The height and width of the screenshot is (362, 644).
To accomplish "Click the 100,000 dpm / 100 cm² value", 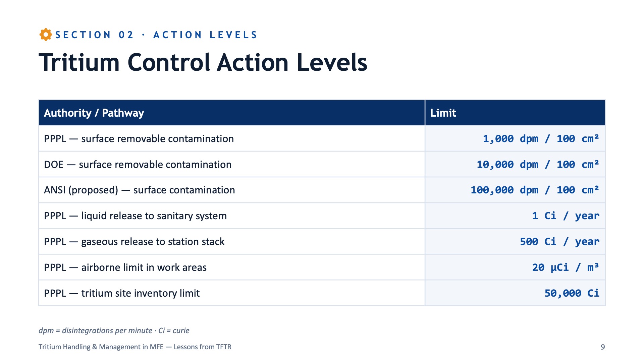I will [535, 190].
